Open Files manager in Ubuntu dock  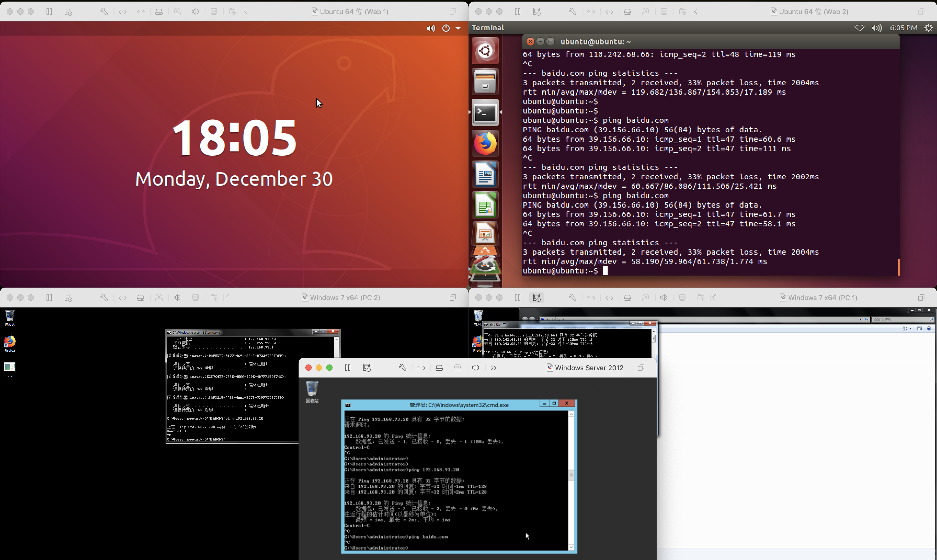(485, 82)
